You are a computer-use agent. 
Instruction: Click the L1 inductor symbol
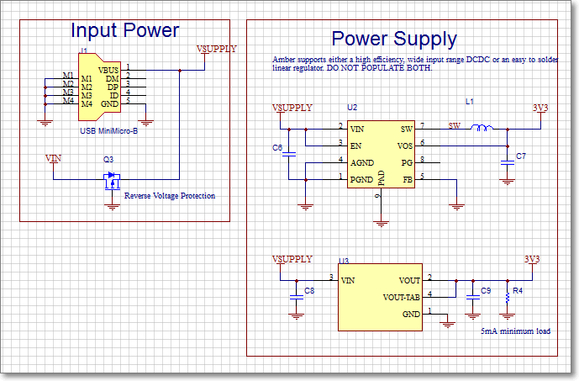[482, 128]
